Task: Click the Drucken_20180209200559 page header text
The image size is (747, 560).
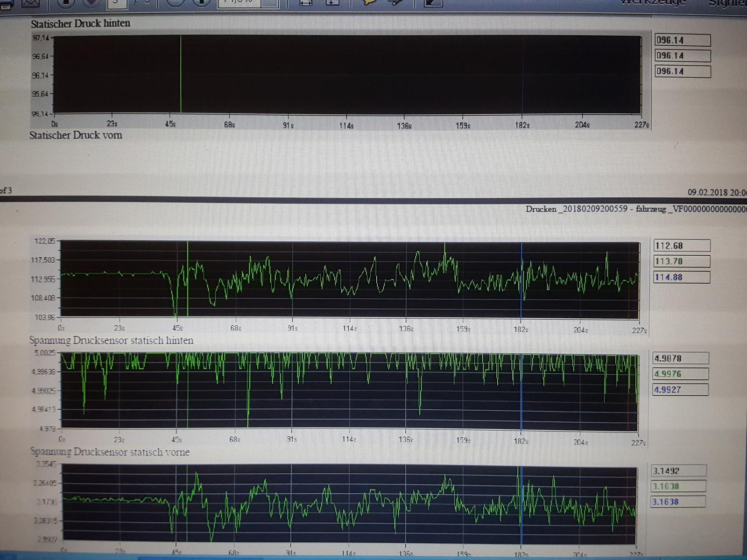Action: (636, 209)
